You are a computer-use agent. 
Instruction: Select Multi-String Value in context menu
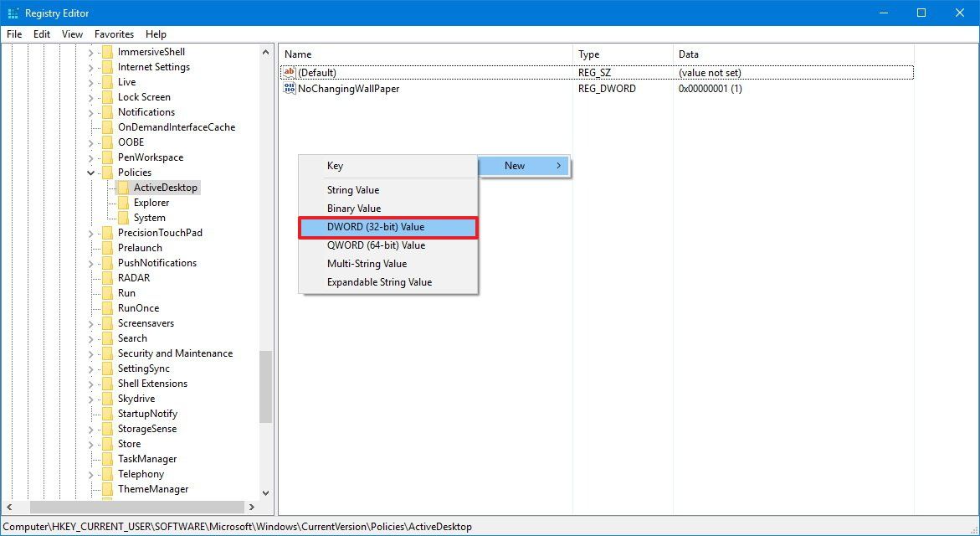click(x=365, y=263)
